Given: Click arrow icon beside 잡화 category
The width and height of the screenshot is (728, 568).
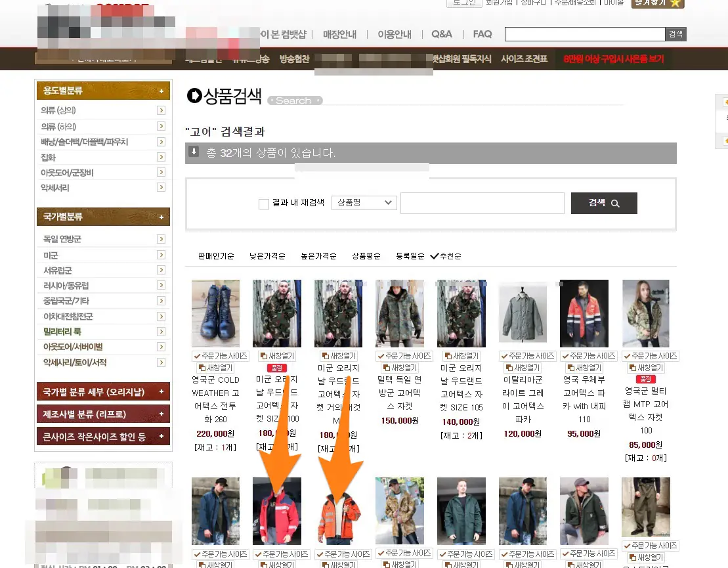Looking at the screenshot, I should point(161,157).
